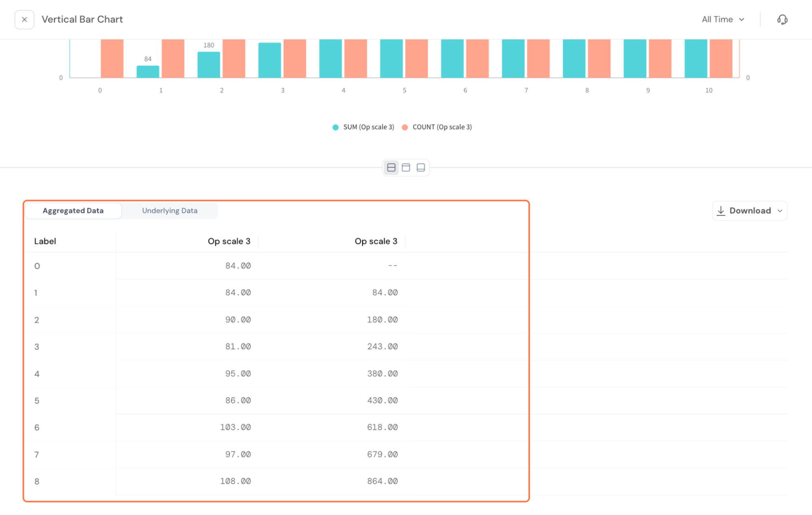The width and height of the screenshot is (812, 515).
Task: Click the orange COUNT bar at label 0
Action: 112,59
